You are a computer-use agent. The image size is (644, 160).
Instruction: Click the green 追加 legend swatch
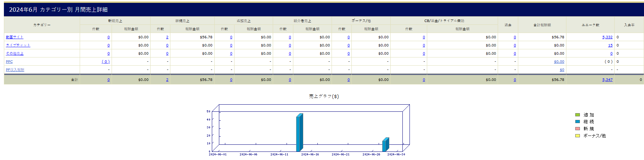pos(577,115)
